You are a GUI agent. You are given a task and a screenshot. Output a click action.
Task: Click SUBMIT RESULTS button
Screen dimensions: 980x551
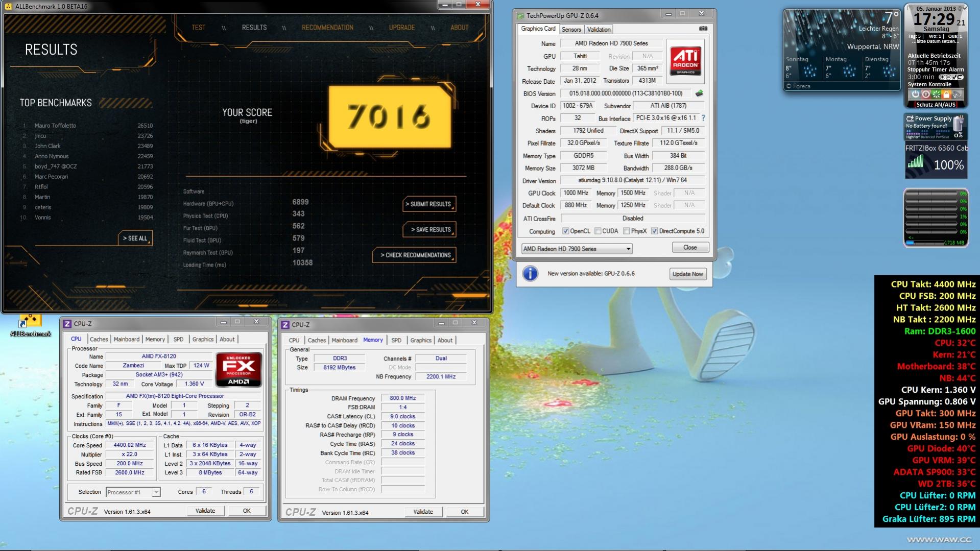coord(429,204)
